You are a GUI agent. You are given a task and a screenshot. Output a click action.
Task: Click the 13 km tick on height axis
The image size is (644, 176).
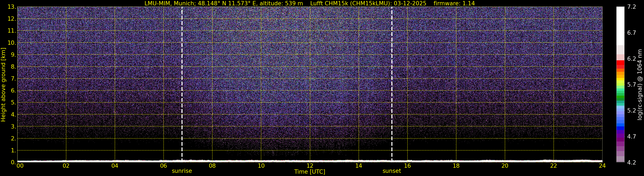11,7
